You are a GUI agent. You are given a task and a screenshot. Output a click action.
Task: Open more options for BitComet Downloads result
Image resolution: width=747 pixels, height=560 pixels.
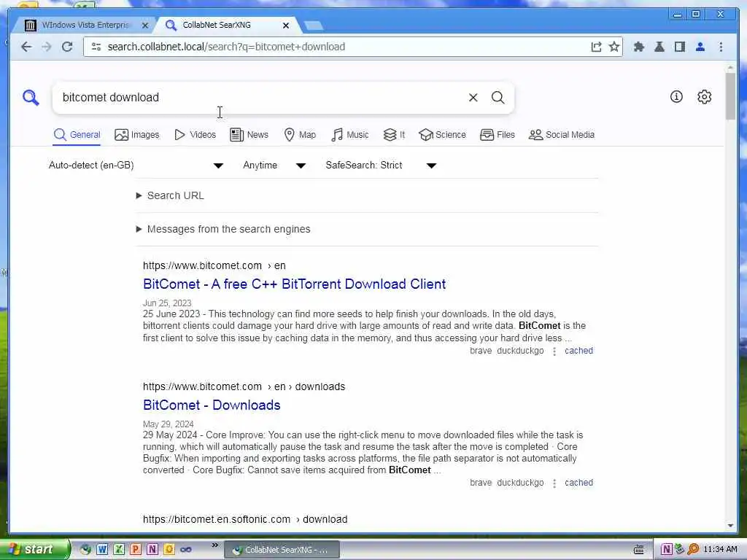pyautogui.click(x=554, y=483)
